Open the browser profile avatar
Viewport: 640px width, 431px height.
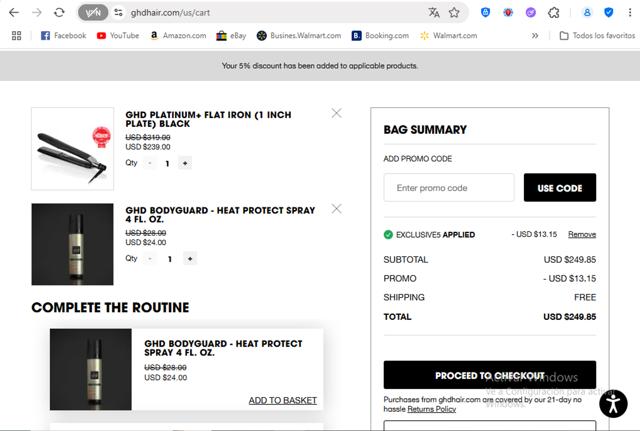587,13
